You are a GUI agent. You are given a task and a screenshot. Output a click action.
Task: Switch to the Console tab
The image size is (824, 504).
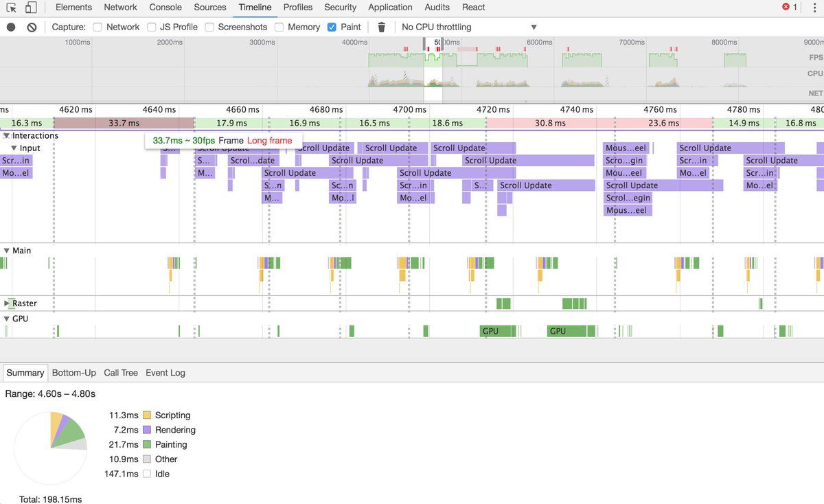[x=165, y=8]
